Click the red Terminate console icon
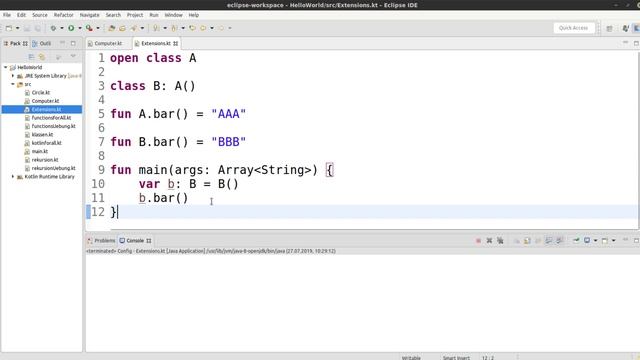Image resolution: width=640 pixels, height=360 pixels. pos(478,241)
